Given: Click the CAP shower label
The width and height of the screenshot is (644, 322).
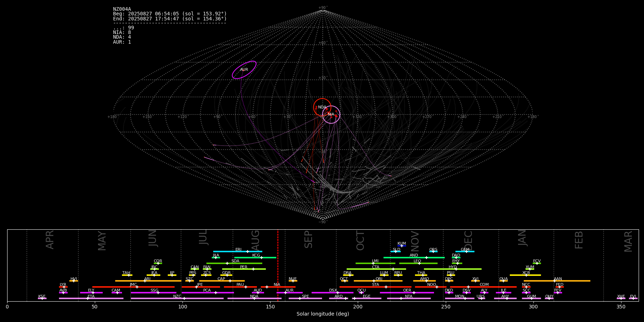Looking at the screenshot, I should tap(221, 279).
